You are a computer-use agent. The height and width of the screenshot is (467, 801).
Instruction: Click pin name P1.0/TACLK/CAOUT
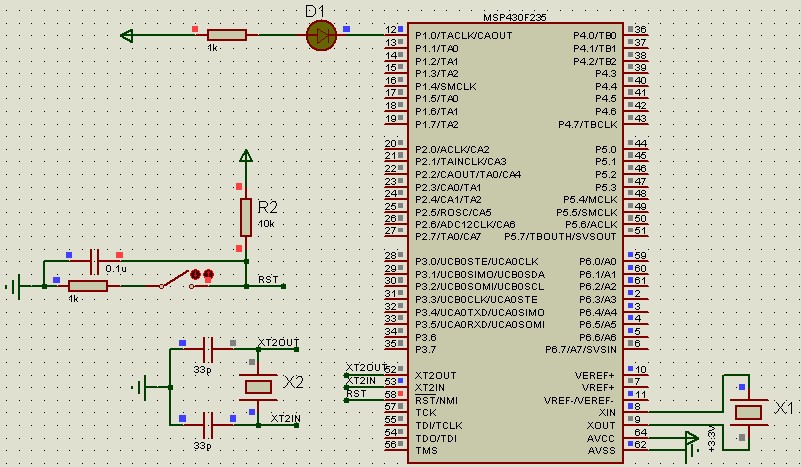click(463, 36)
